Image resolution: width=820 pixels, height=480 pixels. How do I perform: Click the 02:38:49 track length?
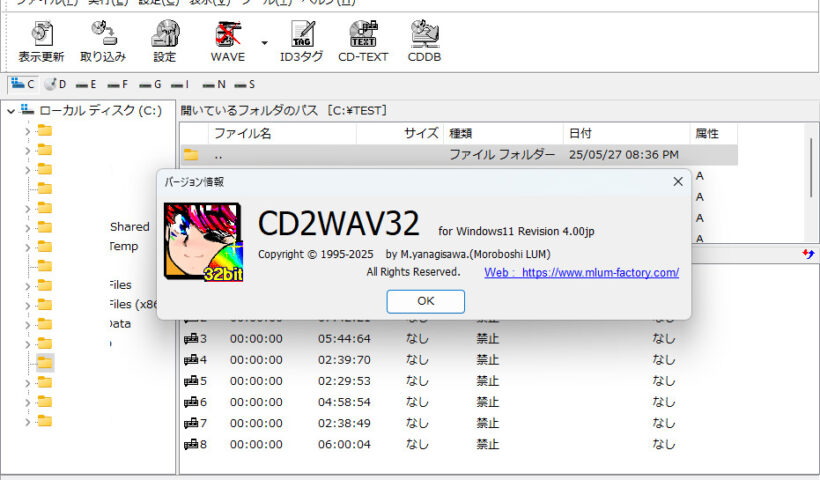[344, 423]
